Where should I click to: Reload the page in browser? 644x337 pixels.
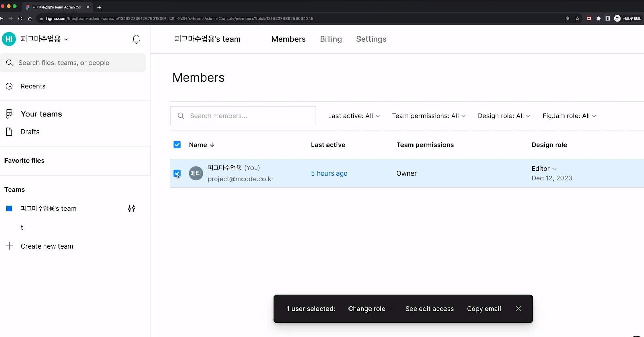pyautogui.click(x=20, y=19)
